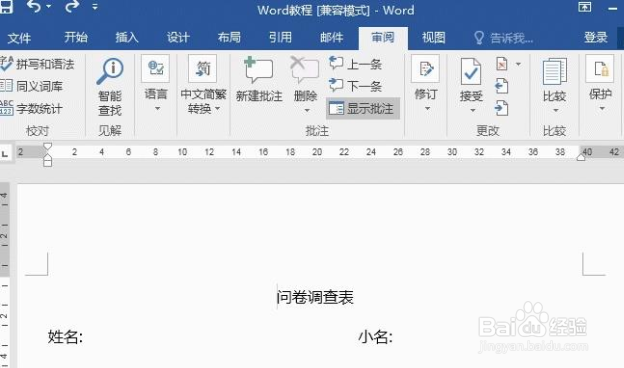Open quick access toolbar customize arrow
The height and width of the screenshot is (368, 624).
pyautogui.click(x=95, y=7)
